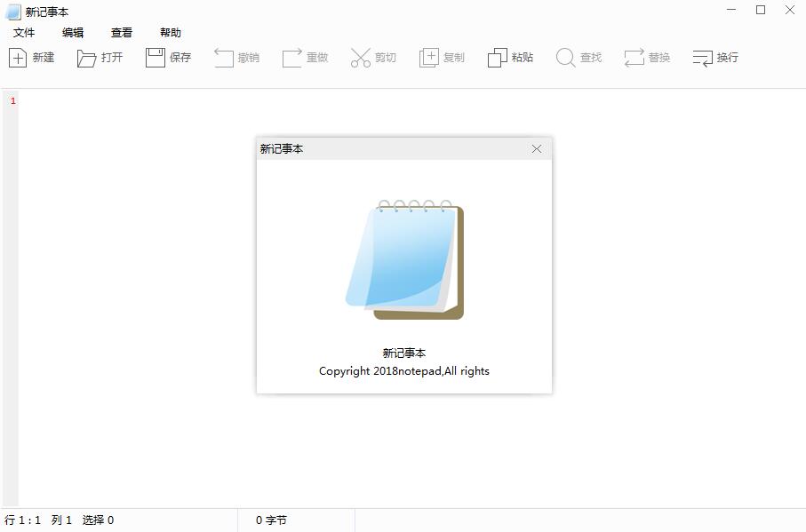Select the 剪切 scissors cut icon
Viewport: 806px width, 532px height.
tap(373, 57)
